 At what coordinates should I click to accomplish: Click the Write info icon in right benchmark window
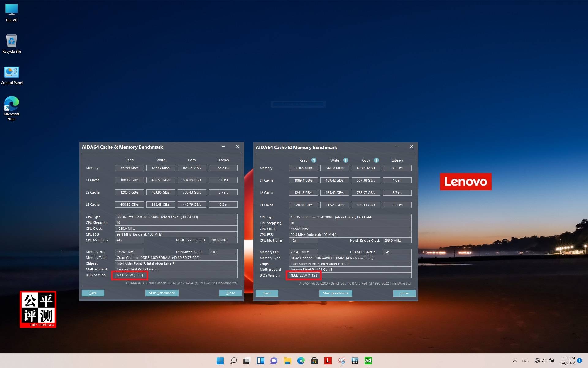345,160
